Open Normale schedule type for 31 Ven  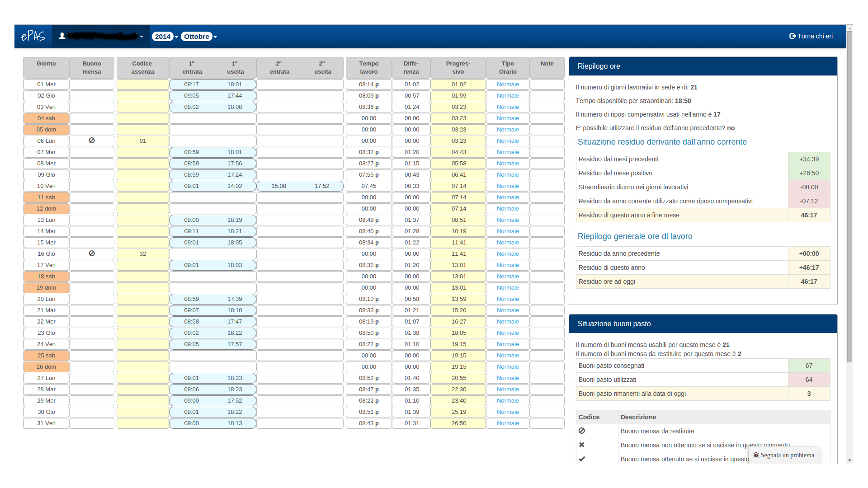point(508,423)
